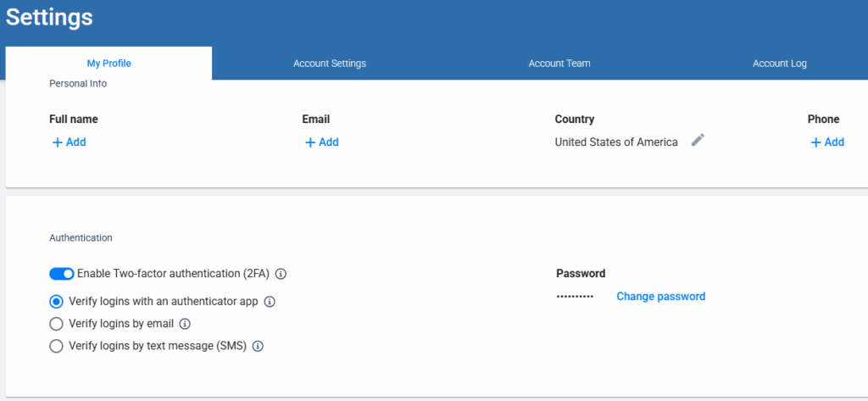Click the Add link under Email

tap(329, 142)
